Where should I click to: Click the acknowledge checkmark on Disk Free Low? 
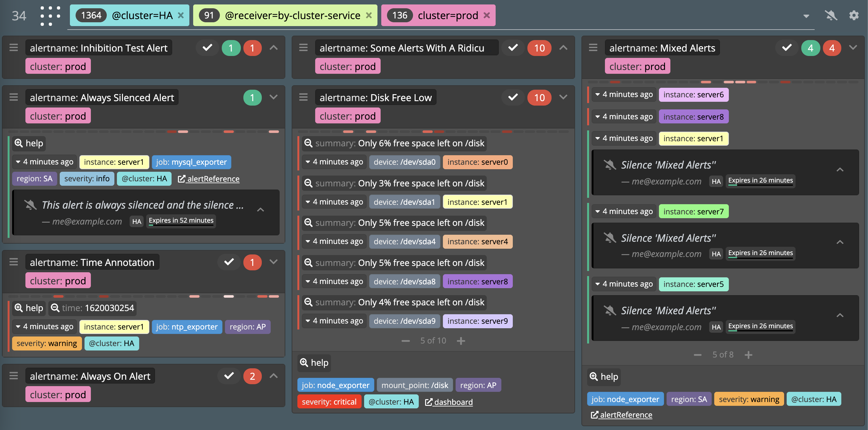click(x=512, y=97)
